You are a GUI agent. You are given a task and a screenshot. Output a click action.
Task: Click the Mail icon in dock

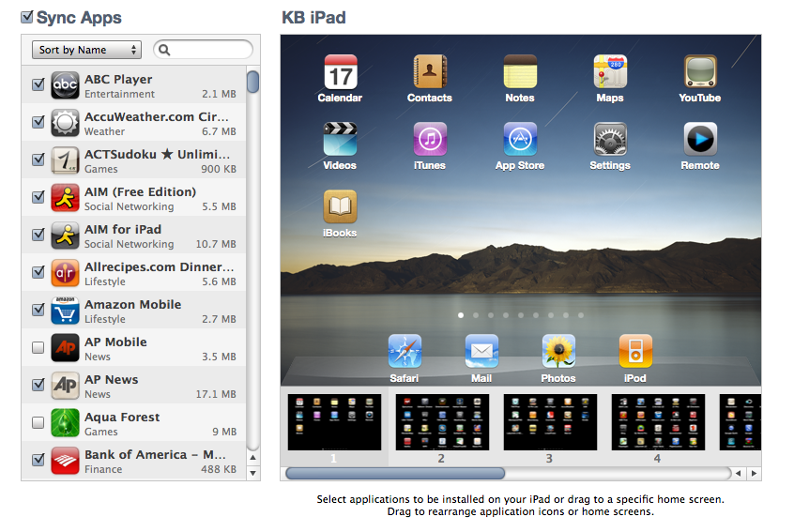pyautogui.click(x=481, y=351)
